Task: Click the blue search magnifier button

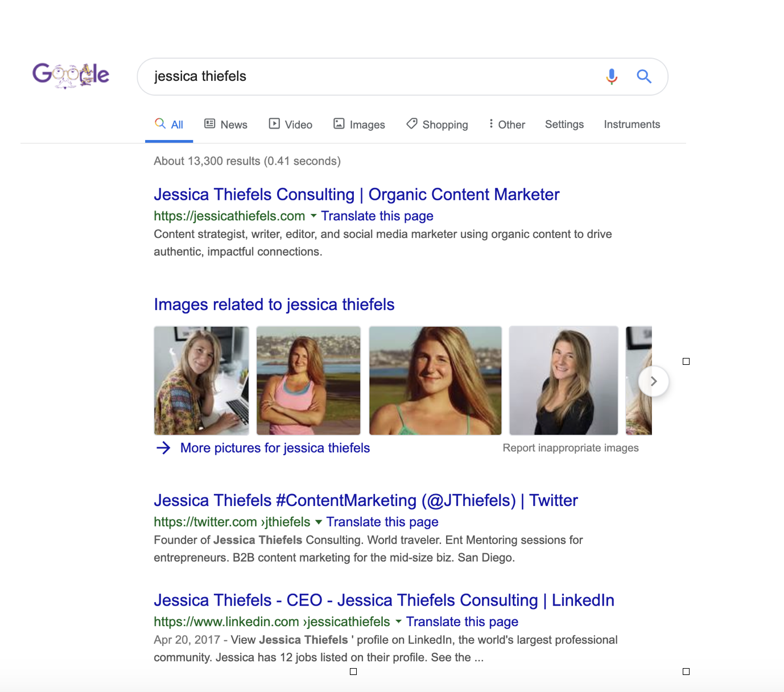Action: [643, 76]
